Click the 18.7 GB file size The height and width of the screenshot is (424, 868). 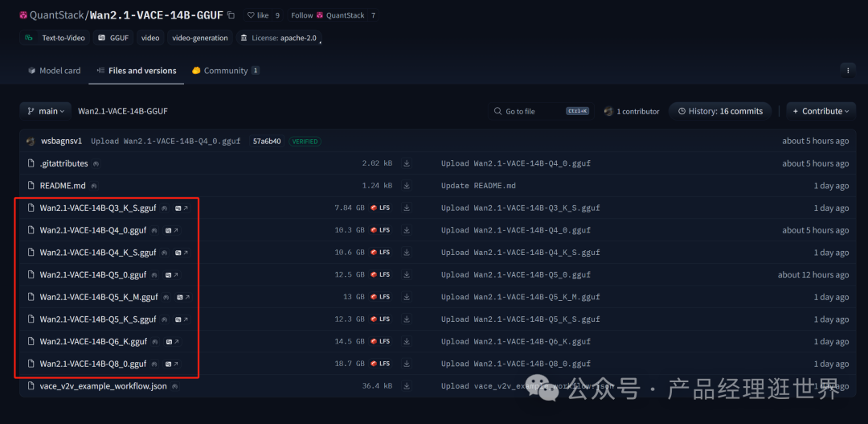pyautogui.click(x=350, y=364)
